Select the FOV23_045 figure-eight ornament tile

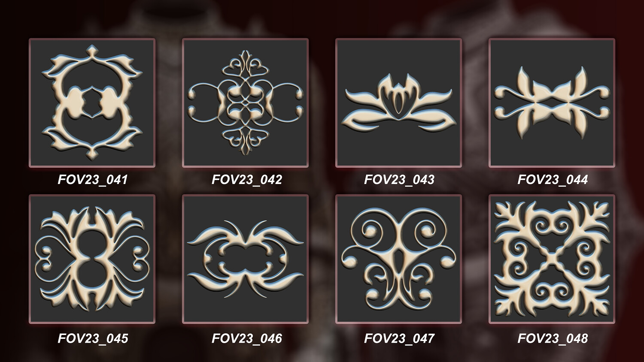tap(92, 259)
